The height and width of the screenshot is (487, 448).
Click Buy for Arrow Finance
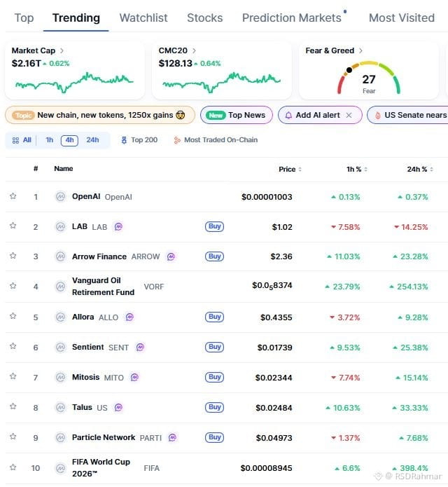pyautogui.click(x=214, y=256)
